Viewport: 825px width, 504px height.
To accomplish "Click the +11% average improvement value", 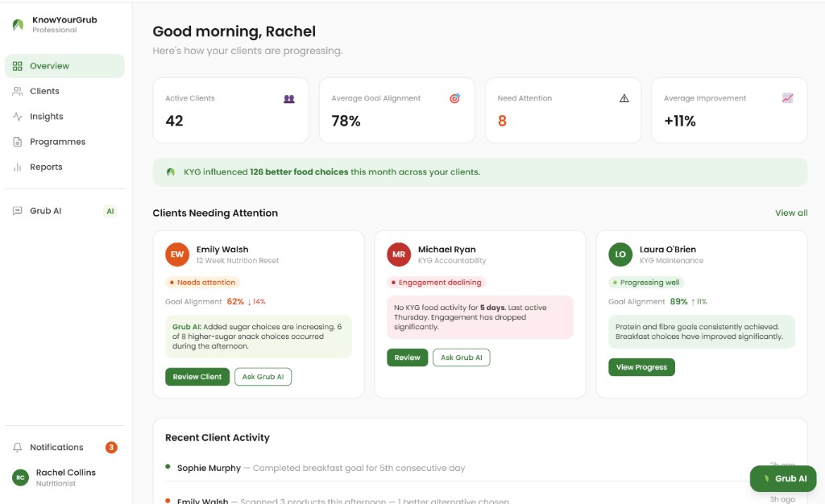I will click(x=680, y=121).
